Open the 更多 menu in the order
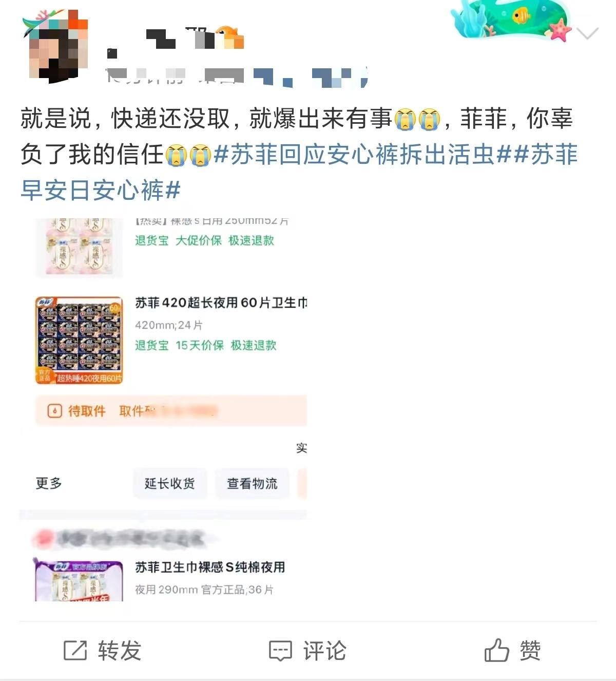 pyautogui.click(x=49, y=483)
